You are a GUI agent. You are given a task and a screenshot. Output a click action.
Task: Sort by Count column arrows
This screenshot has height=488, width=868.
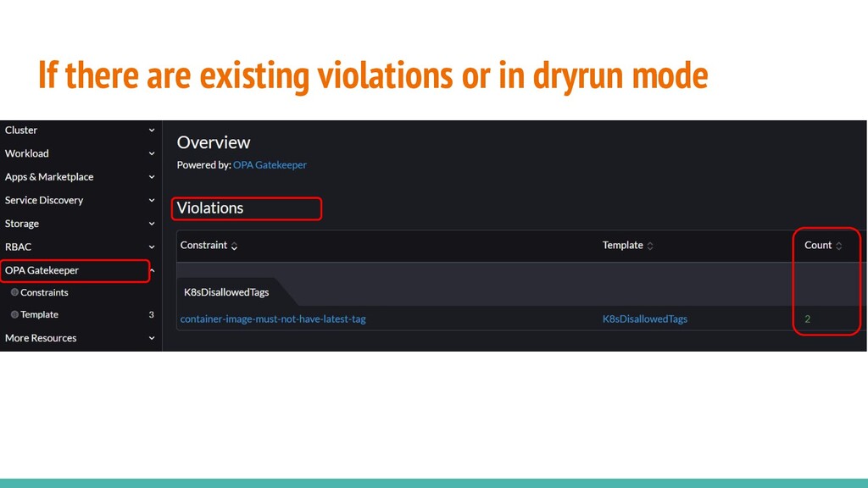(x=838, y=246)
